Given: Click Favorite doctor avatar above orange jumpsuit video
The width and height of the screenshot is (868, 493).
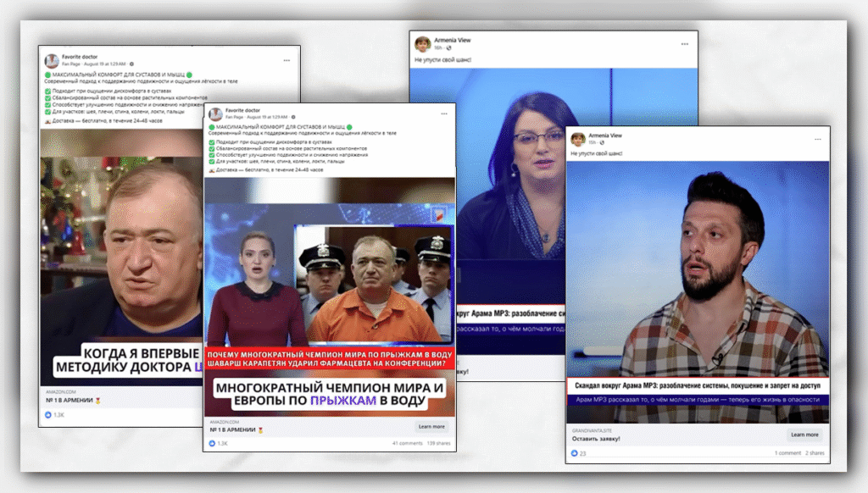Looking at the screenshot, I should point(216,114).
